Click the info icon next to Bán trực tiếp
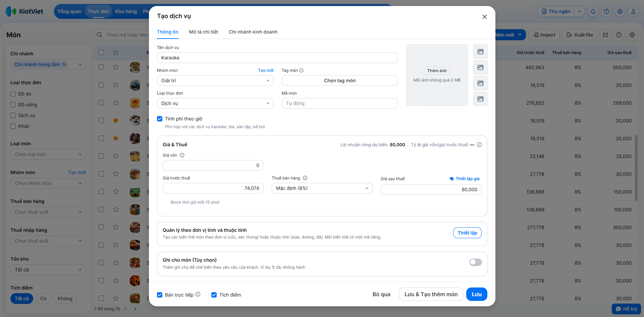 198,294
